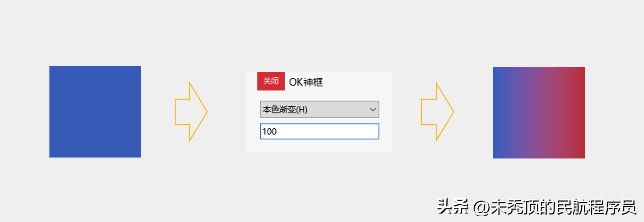Viewport: 644px width, 222px height.
Task: Click the 本色渐变(H) text in combo box
Action: pyautogui.click(x=285, y=109)
